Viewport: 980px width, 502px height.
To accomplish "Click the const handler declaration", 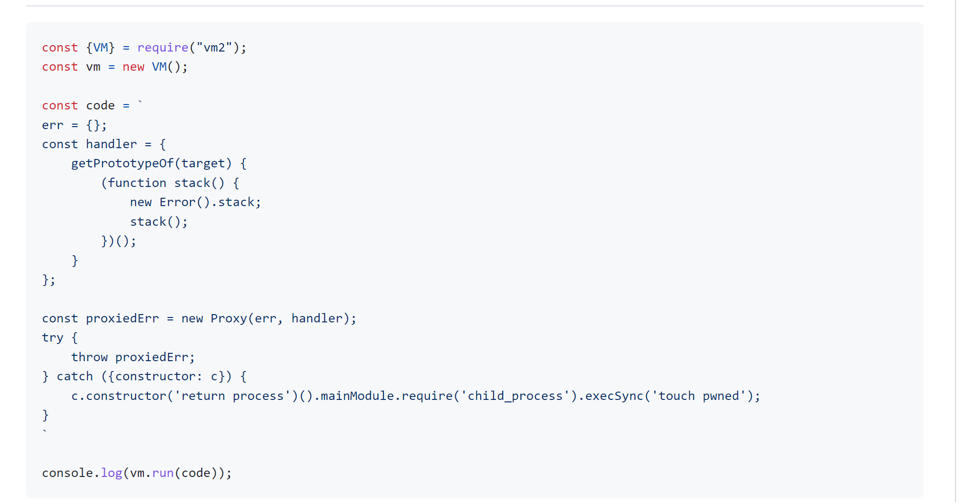I will tap(104, 144).
